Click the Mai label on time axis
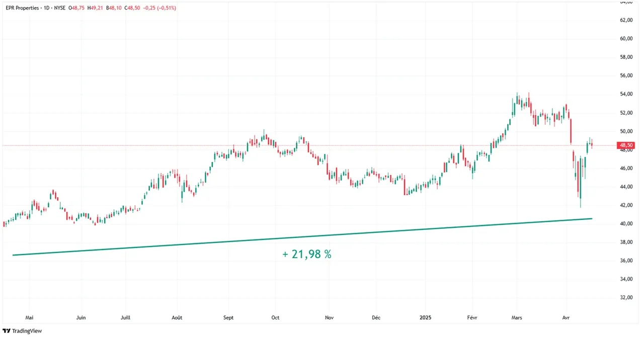The image size is (644, 337). [x=29, y=317]
